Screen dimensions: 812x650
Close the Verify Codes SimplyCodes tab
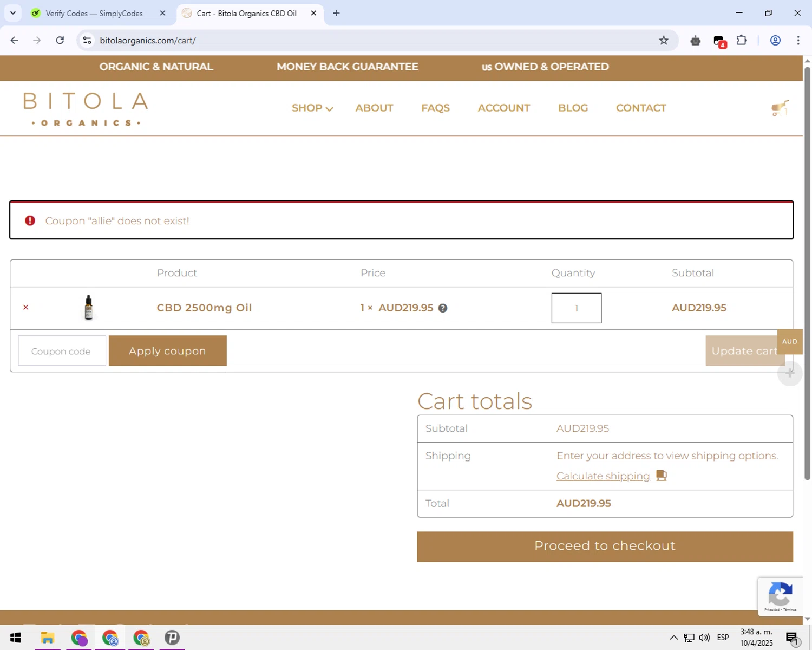(x=162, y=13)
